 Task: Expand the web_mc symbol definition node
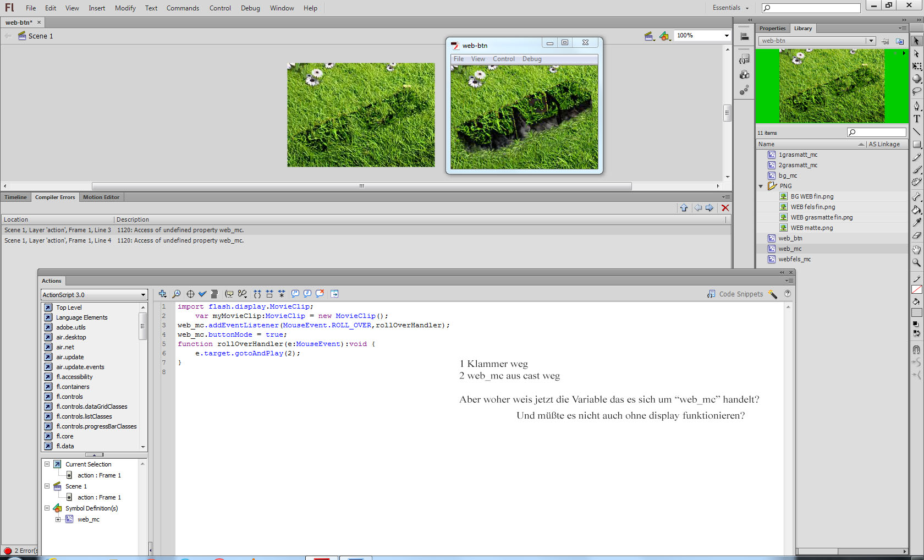point(58,519)
